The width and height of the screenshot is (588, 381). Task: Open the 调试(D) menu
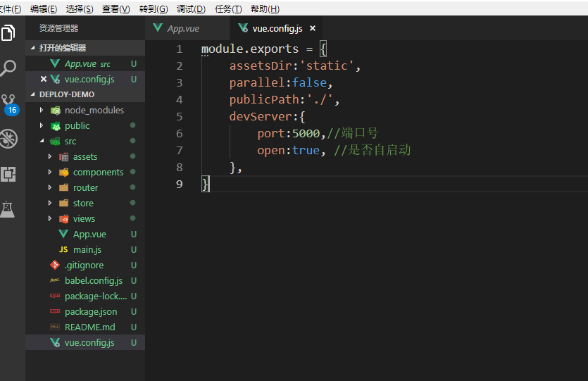click(191, 9)
